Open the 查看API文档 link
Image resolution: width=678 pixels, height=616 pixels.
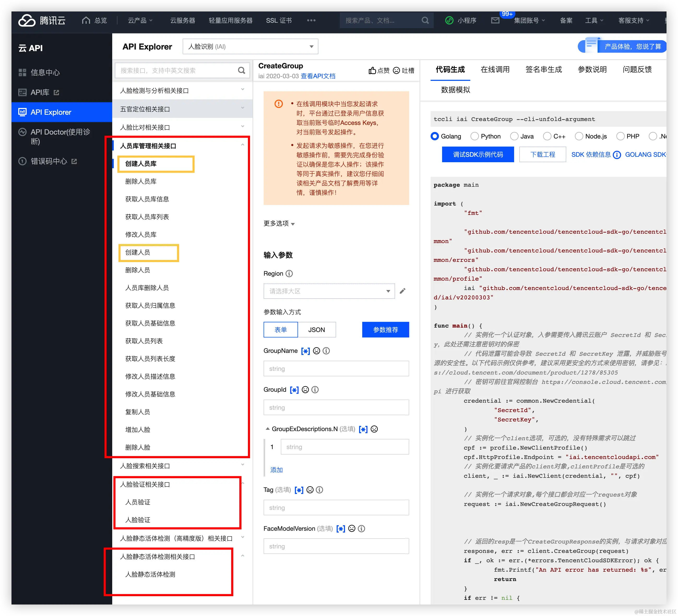tap(318, 76)
